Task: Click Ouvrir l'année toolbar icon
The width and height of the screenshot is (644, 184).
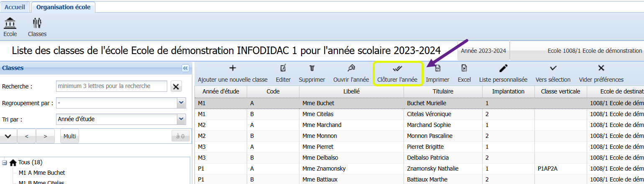Action: [x=351, y=68]
